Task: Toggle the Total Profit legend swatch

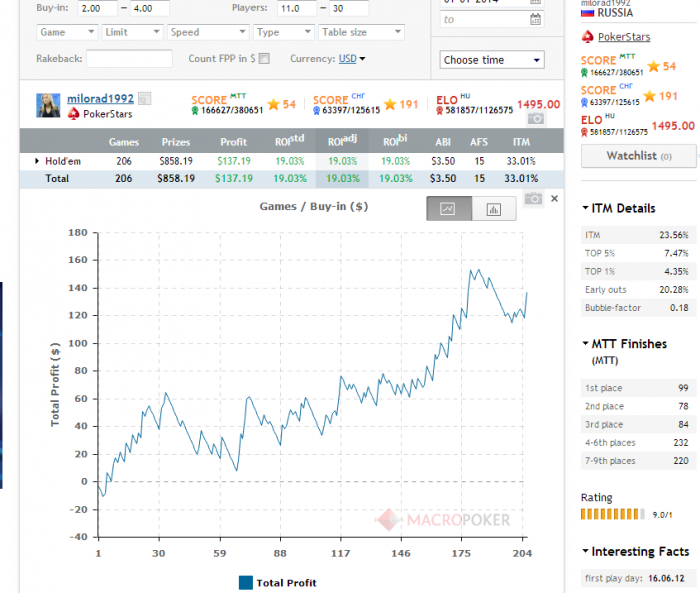Action: click(246, 583)
